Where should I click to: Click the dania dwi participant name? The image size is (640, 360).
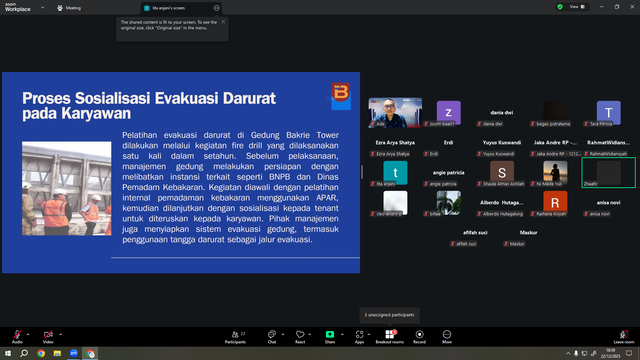coord(502,113)
